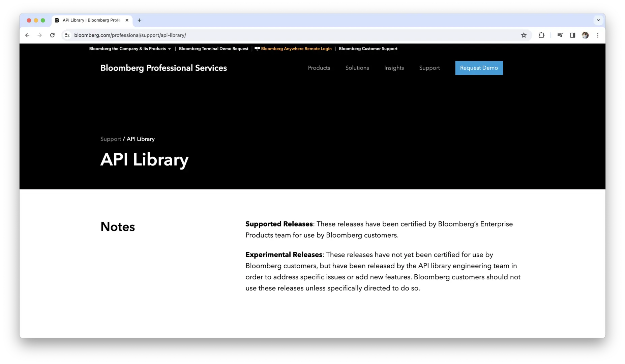Open the Support navigation menu
This screenshot has height=364, width=625.
click(x=429, y=68)
